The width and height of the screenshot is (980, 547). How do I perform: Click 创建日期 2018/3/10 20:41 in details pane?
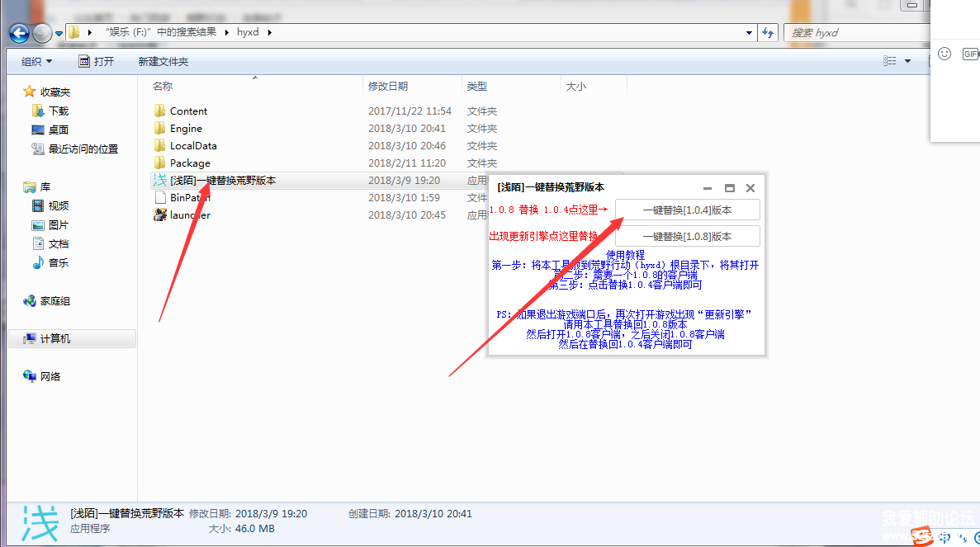coord(410,514)
